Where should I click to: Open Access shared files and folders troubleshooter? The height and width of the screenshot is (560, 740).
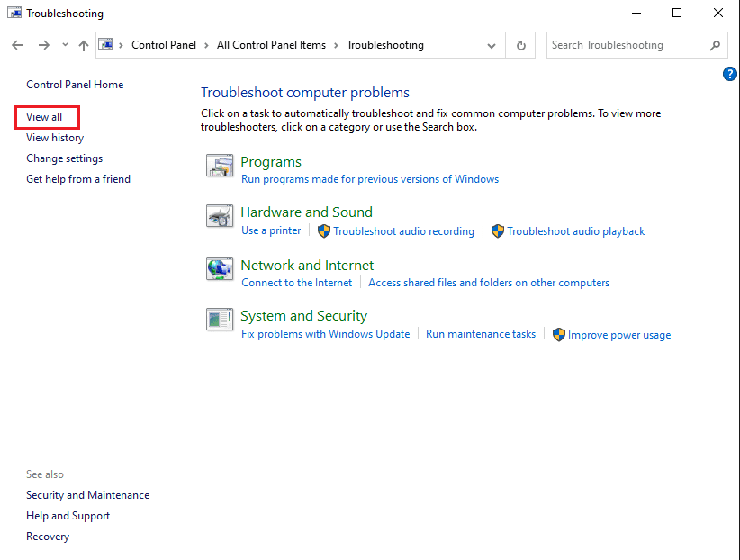pyautogui.click(x=489, y=283)
